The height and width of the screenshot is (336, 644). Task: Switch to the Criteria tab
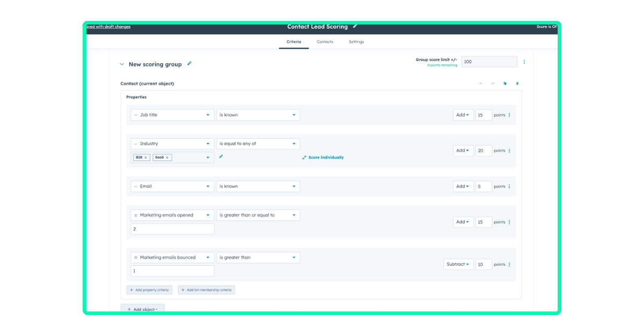(294, 42)
